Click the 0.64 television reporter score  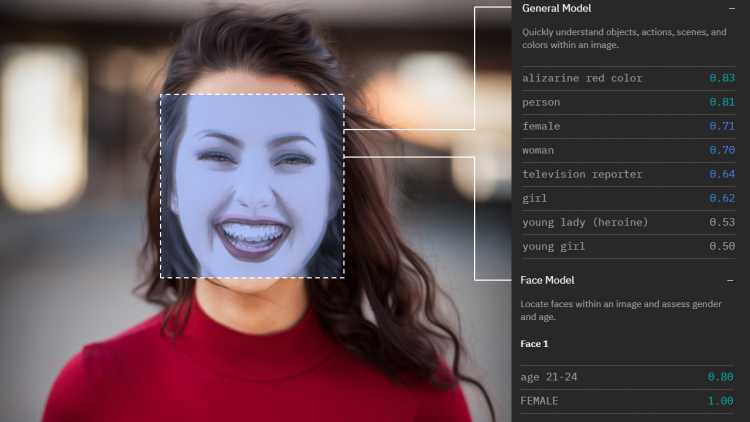722,174
